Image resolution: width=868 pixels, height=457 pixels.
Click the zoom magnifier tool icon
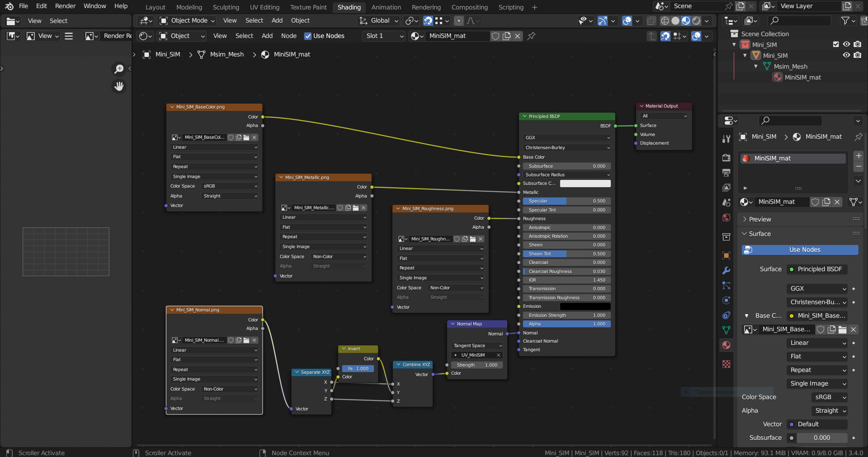pos(119,69)
